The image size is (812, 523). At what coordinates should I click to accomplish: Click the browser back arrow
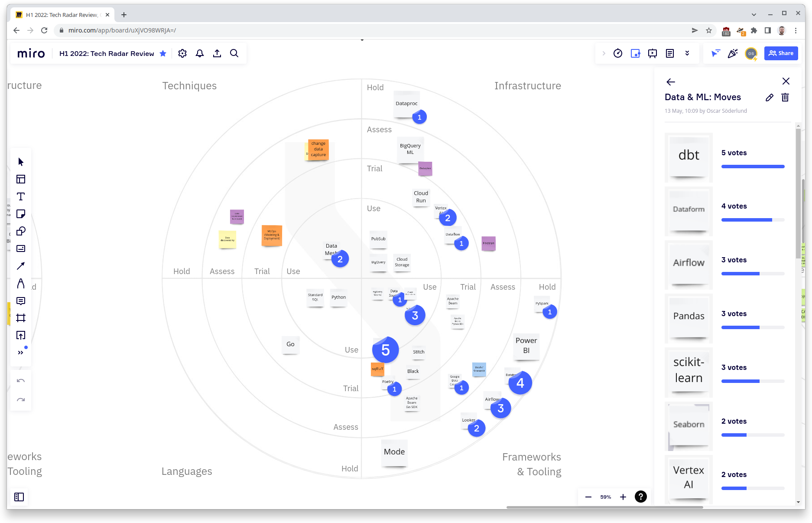[x=16, y=30]
